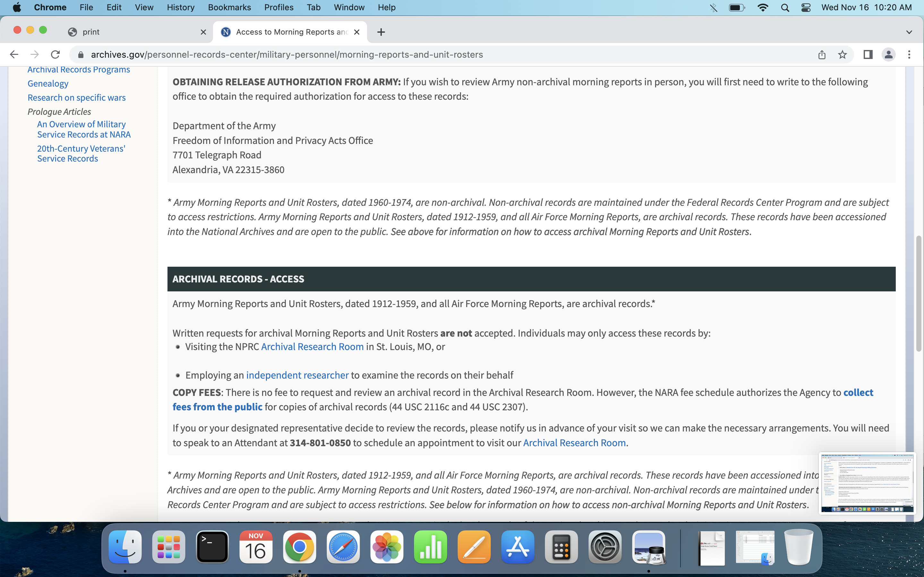The image size is (924, 577).
Task: Bookmark page with the star icon
Action: tap(842, 54)
